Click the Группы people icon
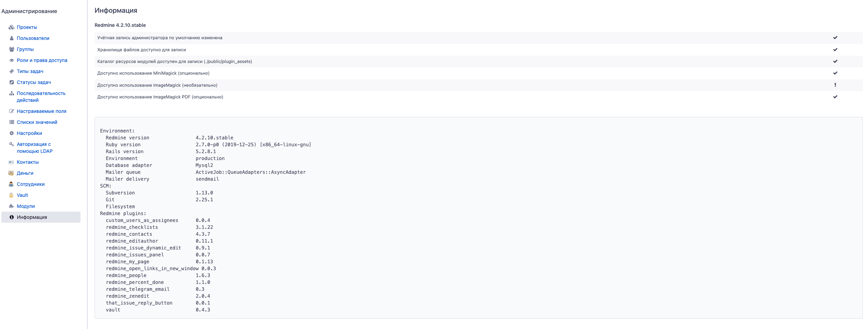The width and height of the screenshot is (868, 329). coord(11,49)
